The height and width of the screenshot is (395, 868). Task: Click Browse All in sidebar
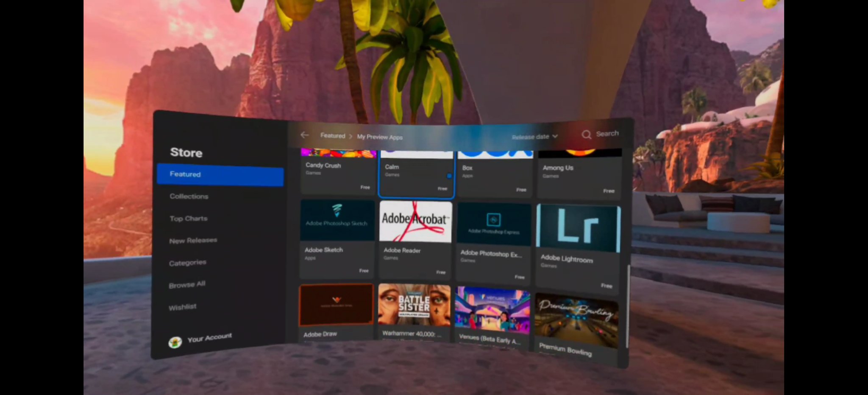coord(187,285)
